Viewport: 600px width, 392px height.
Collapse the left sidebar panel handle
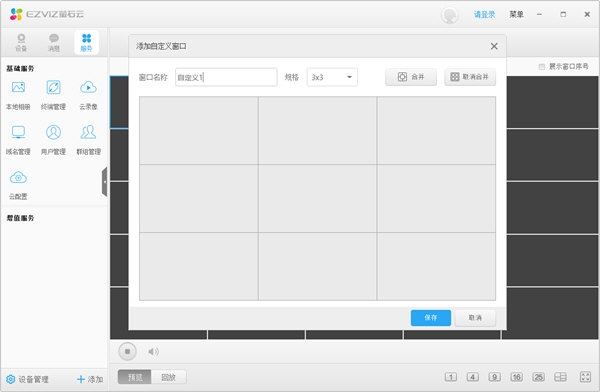[104, 182]
